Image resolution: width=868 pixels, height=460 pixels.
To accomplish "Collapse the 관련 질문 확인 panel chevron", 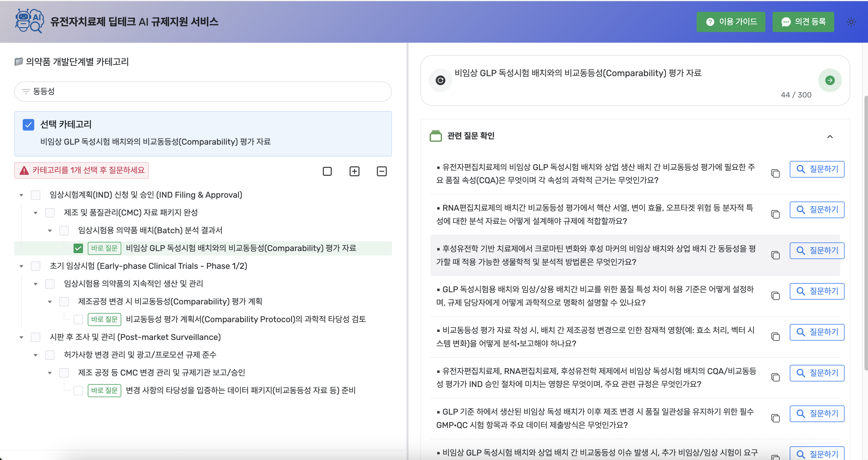I will point(829,136).
